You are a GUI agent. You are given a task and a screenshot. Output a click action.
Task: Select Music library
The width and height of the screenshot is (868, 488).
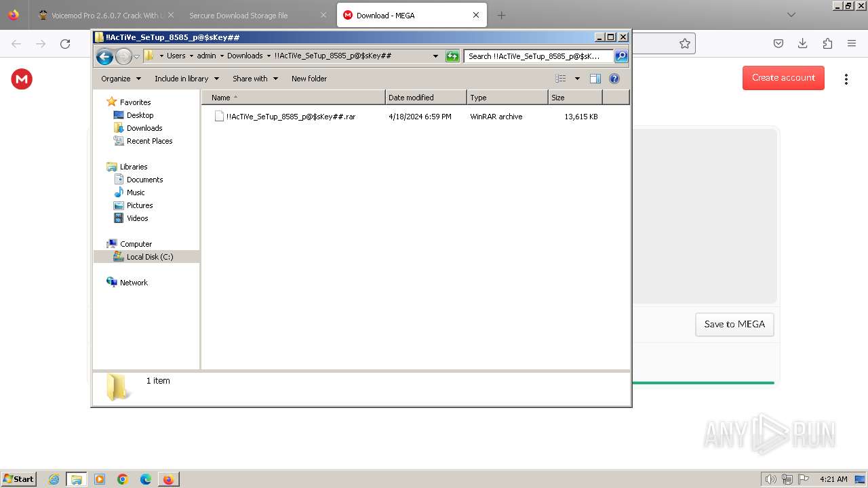coord(130,192)
